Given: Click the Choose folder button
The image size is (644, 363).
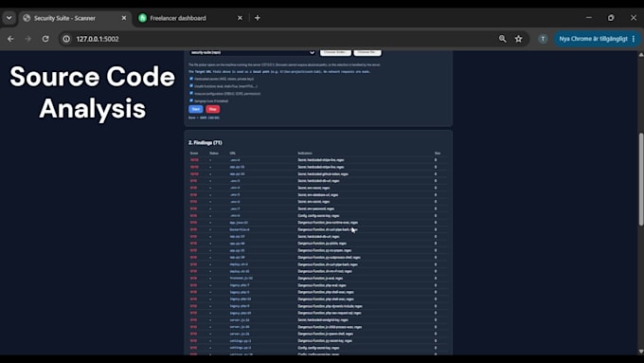Looking at the screenshot, I should coord(335,52).
